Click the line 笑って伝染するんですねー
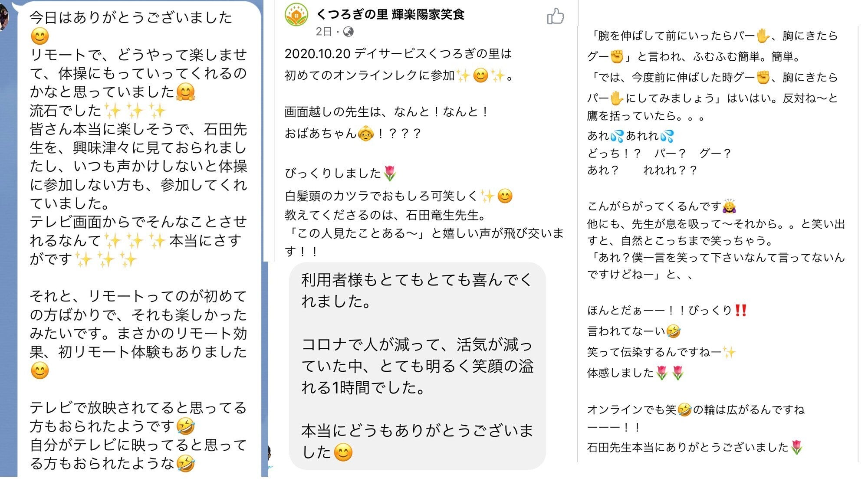 pos(654,352)
